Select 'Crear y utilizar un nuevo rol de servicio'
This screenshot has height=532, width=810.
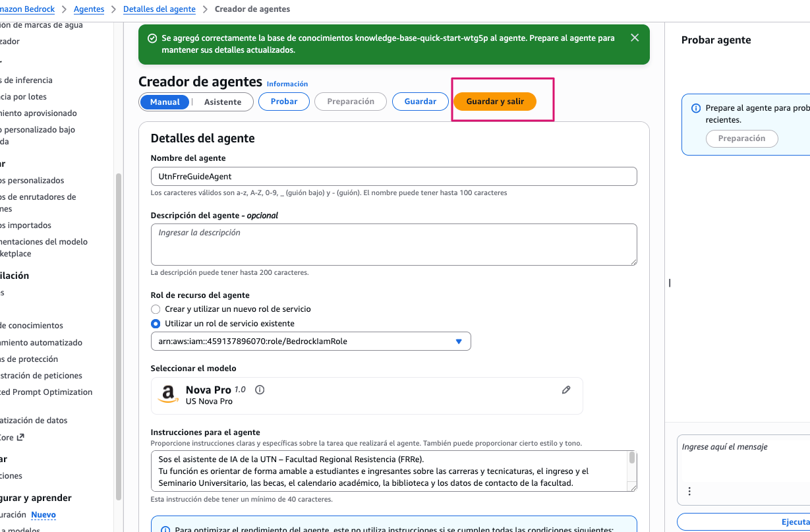click(156, 309)
